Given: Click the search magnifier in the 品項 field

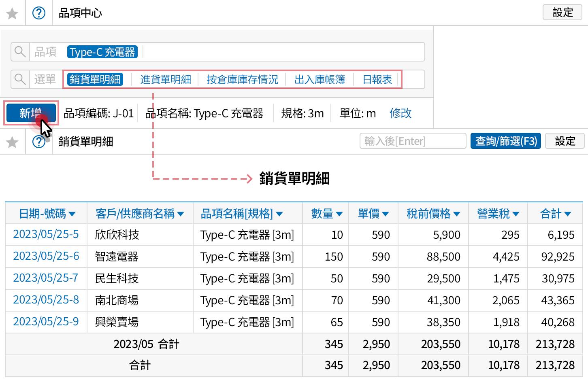Looking at the screenshot, I should [x=20, y=52].
